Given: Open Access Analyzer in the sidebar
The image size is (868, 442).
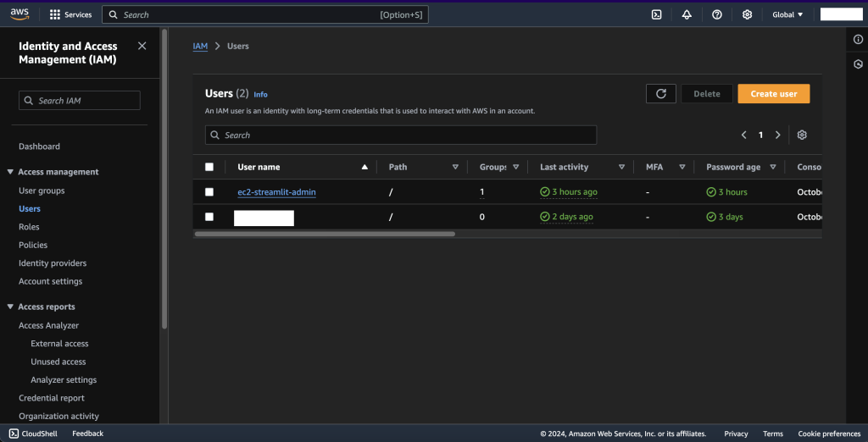Looking at the screenshot, I should (x=48, y=326).
